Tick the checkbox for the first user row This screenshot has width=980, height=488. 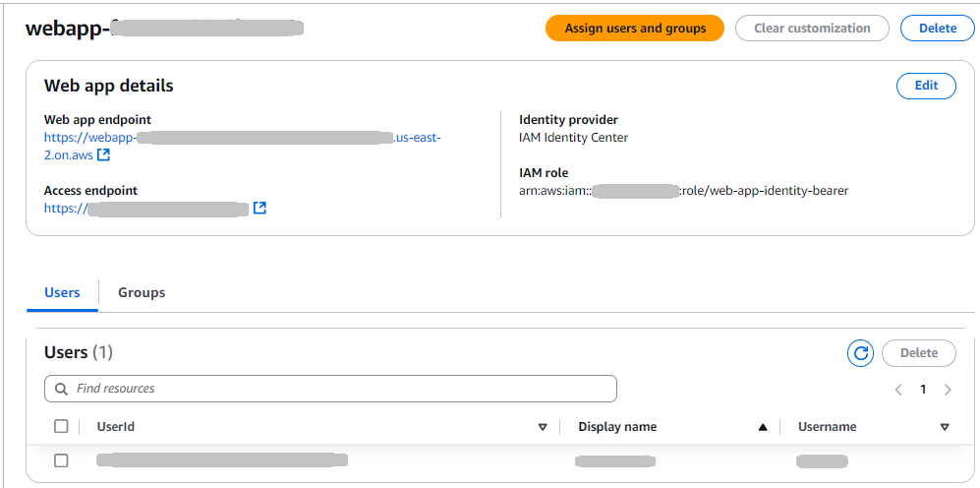click(x=61, y=460)
